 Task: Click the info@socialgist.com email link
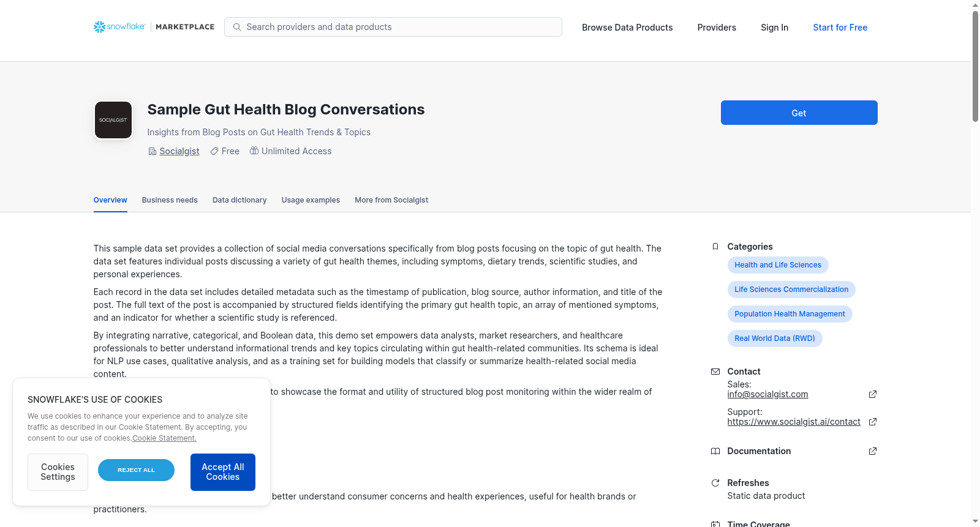767,394
